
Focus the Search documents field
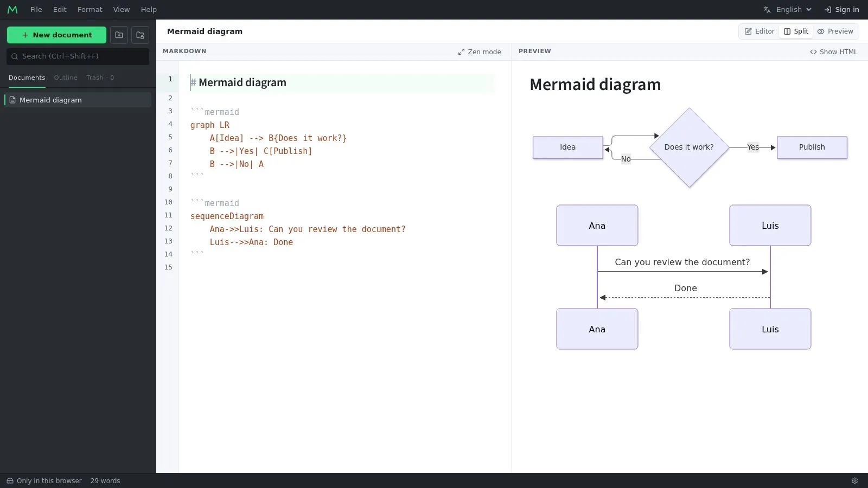pyautogui.click(x=78, y=56)
